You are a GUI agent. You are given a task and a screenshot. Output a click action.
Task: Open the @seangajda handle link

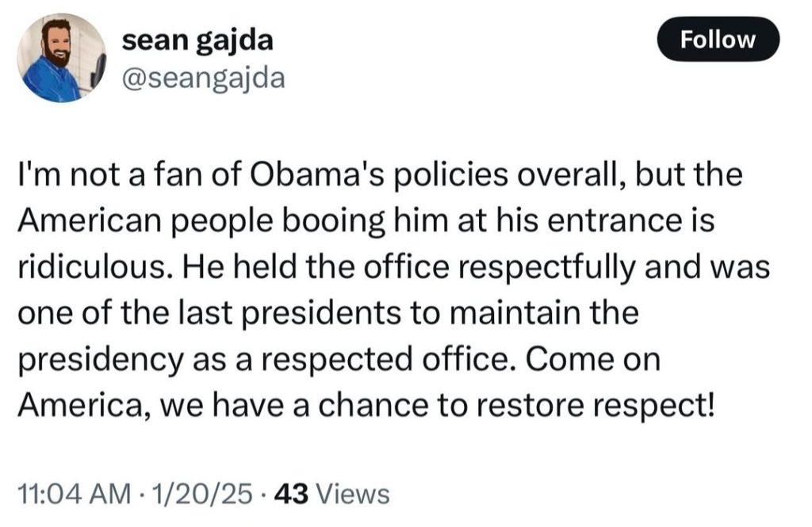coord(202,77)
